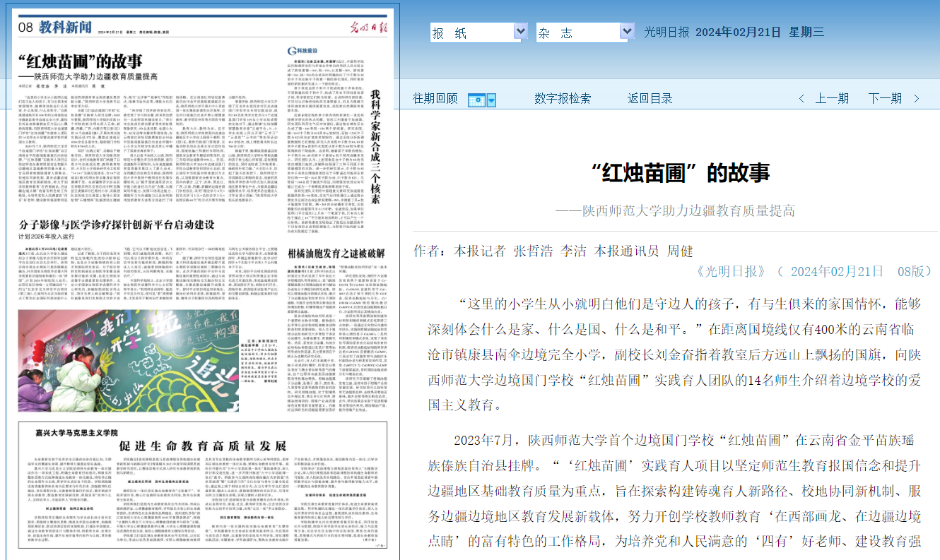Click date text 2024年02月21日 星期三 in header

(x=760, y=32)
